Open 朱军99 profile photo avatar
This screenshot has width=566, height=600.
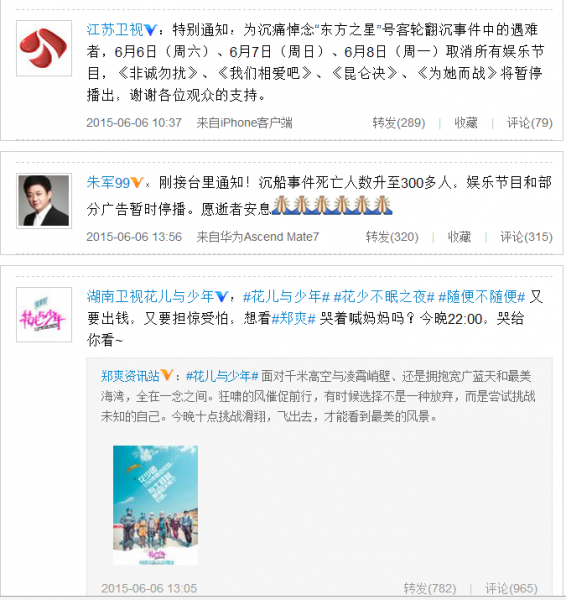[x=44, y=201]
